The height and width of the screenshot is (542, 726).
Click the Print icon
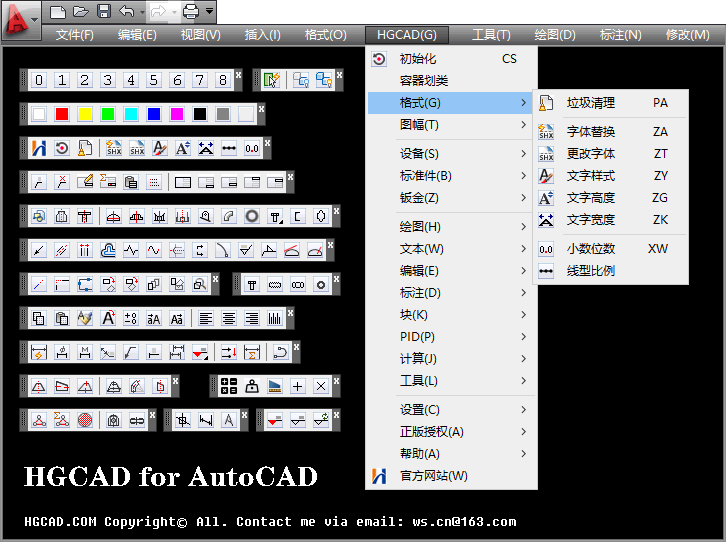pyautogui.click(x=191, y=12)
